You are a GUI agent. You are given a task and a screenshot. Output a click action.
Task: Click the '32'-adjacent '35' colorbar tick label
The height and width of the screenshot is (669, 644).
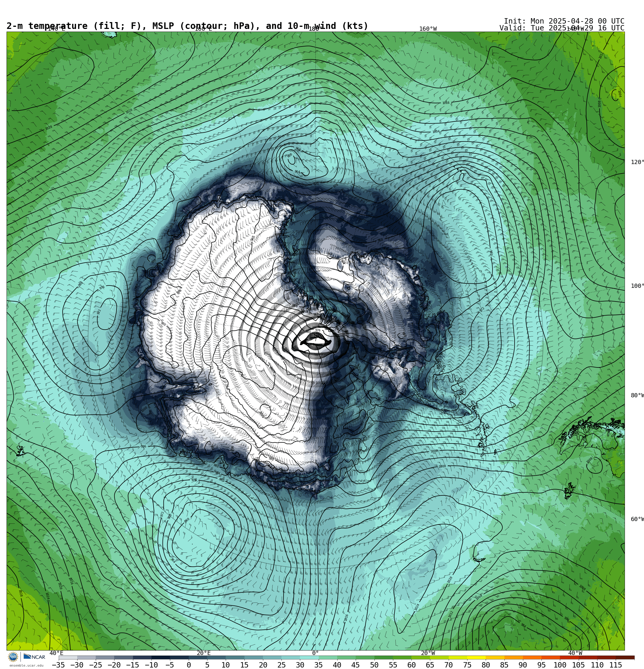coord(318,665)
